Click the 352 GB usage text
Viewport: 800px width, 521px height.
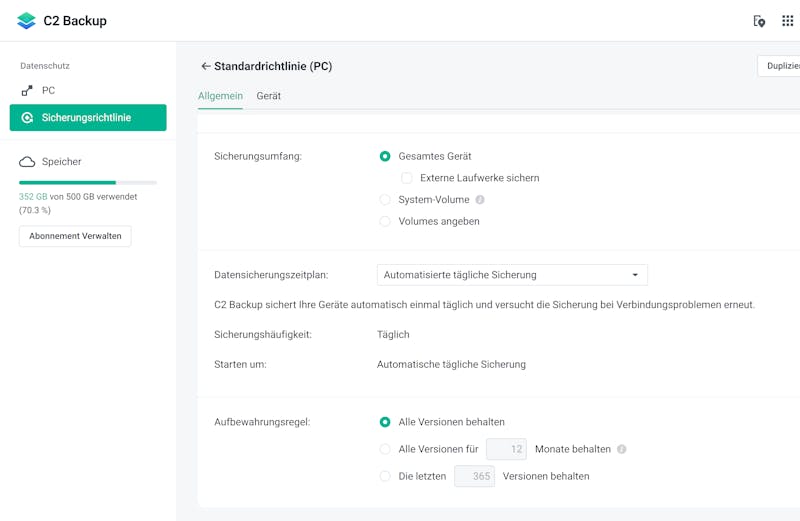[33, 197]
